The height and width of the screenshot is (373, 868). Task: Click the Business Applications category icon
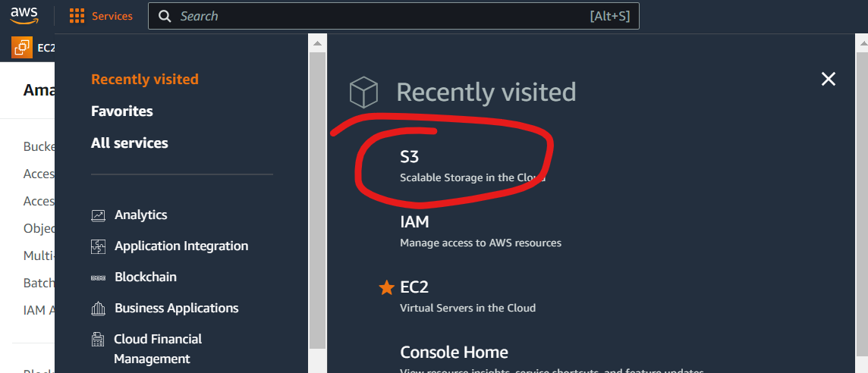98,309
